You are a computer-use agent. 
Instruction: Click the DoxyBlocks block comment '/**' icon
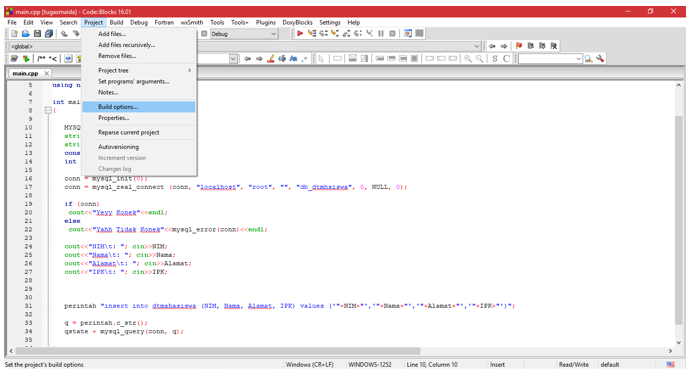pyautogui.click(x=42, y=58)
